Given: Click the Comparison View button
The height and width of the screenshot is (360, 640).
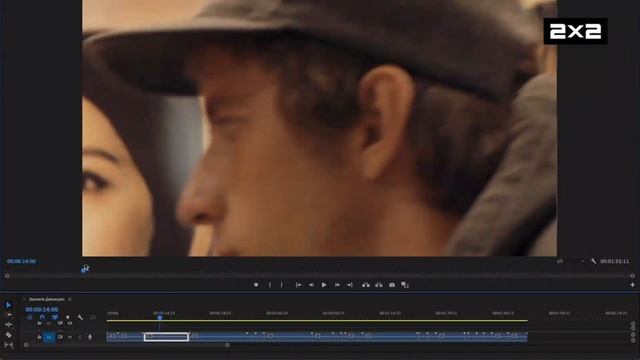Looking at the screenshot, I should tap(404, 285).
